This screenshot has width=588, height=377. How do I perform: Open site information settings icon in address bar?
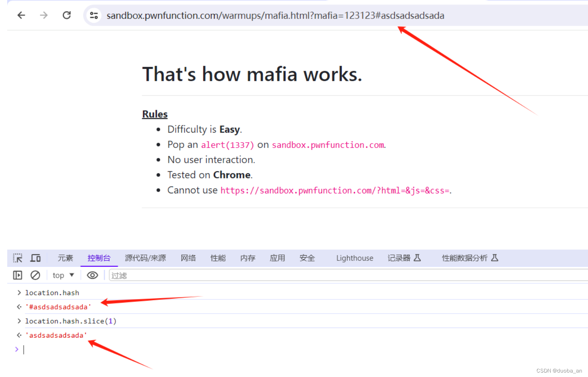pyautogui.click(x=94, y=15)
